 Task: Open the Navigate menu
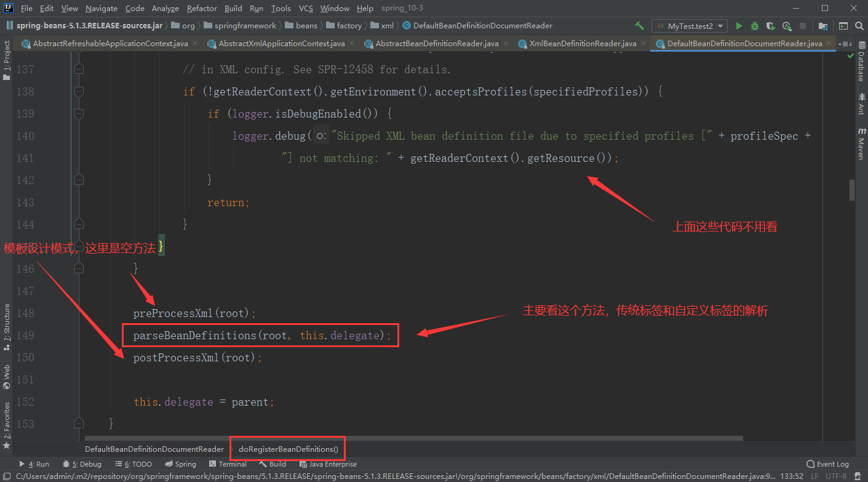(x=102, y=9)
